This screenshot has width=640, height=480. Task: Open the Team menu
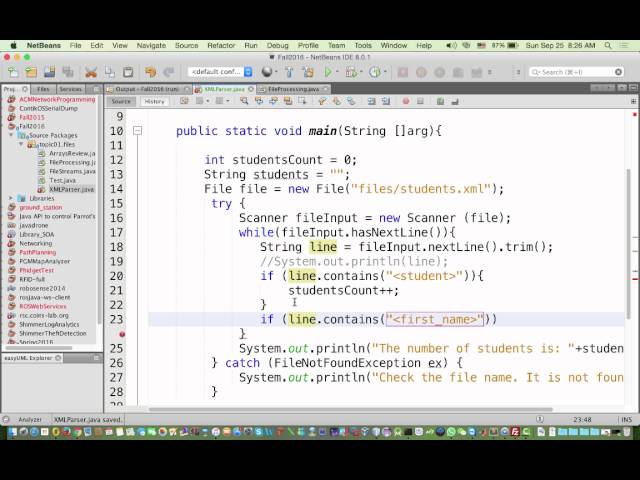pyautogui.click(x=336, y=45)
